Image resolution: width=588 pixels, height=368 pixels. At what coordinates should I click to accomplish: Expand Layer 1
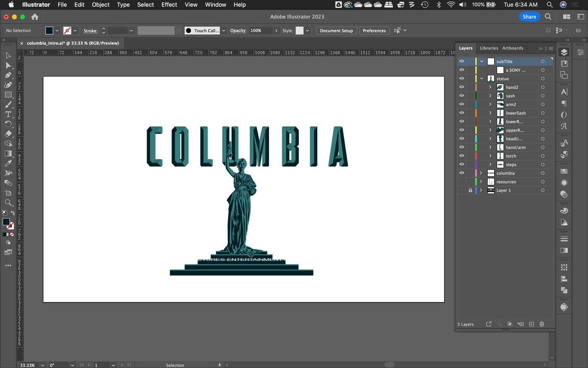coord(481,190)
